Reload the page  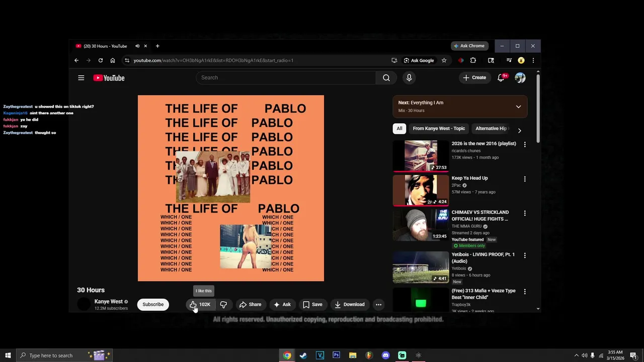pyautogui.click(x=101, y=60)
